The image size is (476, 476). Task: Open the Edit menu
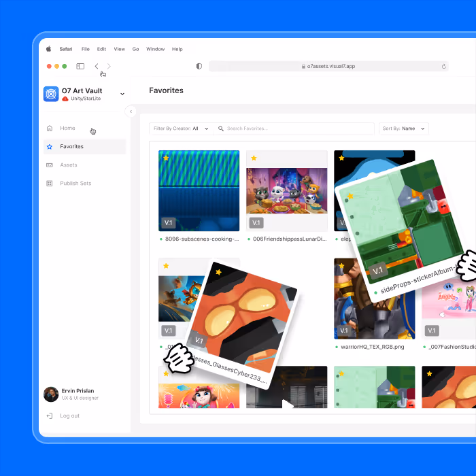pyautogui.click(x=101, y=49)
